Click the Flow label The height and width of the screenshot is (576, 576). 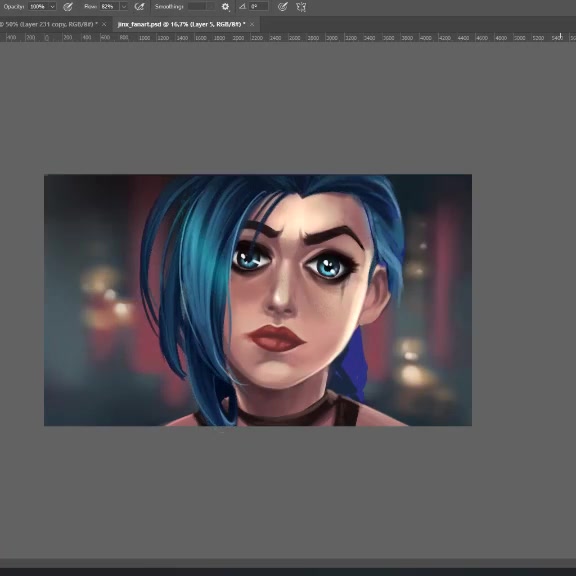(x=90, y=7)
